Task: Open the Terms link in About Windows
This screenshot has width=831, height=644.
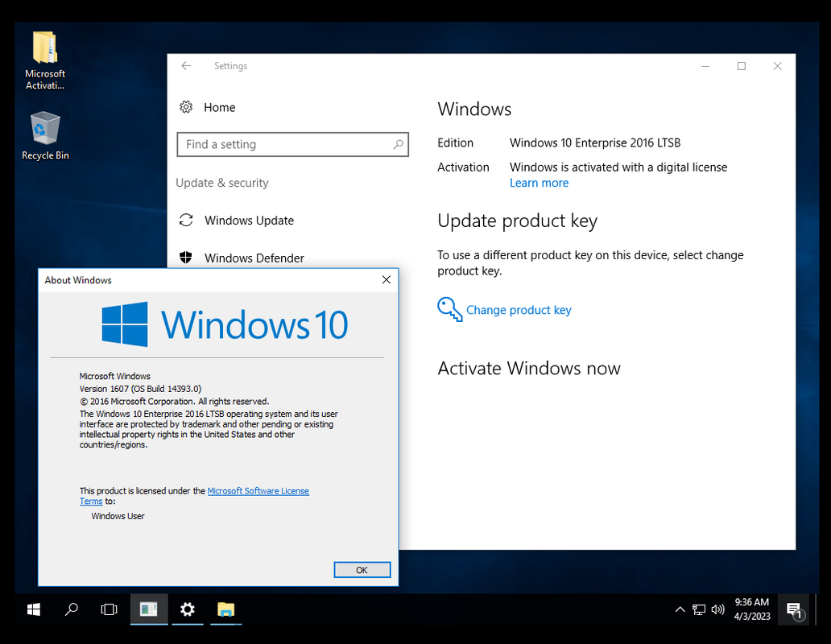Action: click(x=91, y=501)
